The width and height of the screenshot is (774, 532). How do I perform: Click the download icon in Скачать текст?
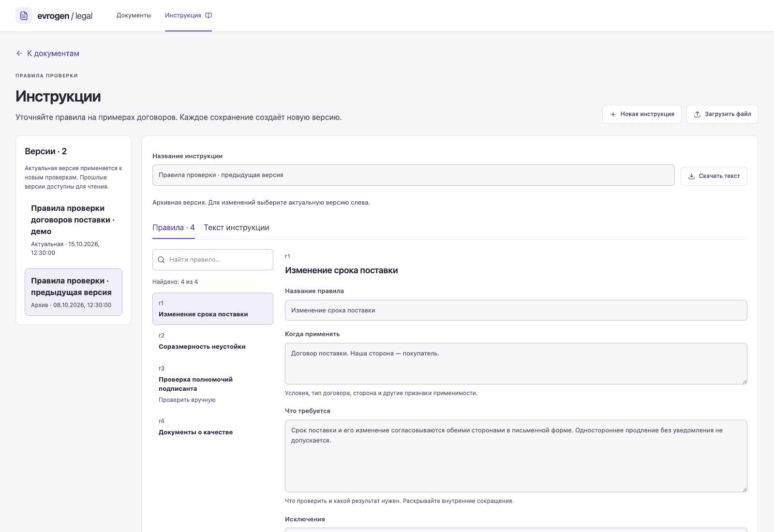pyautogui.click(x=691, y=176)
